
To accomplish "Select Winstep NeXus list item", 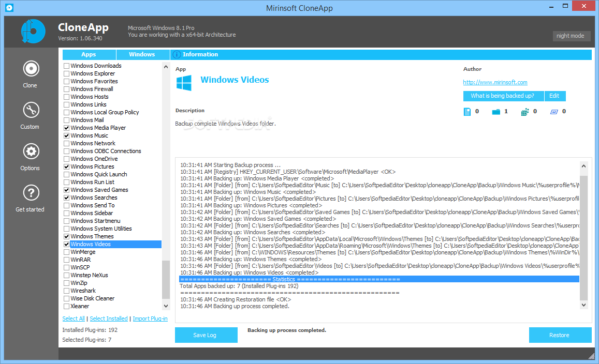I will (x=89, y=275).
